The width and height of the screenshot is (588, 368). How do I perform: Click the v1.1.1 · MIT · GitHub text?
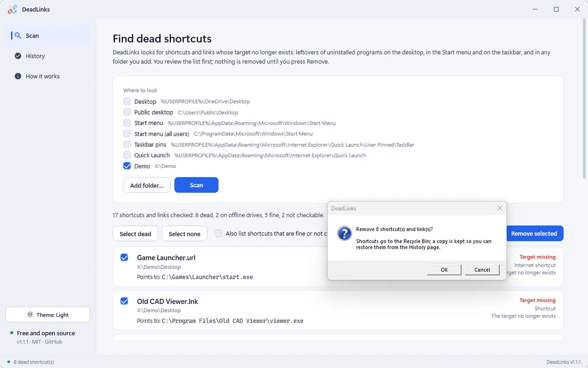pyautogui.click(x=40, y=342)
